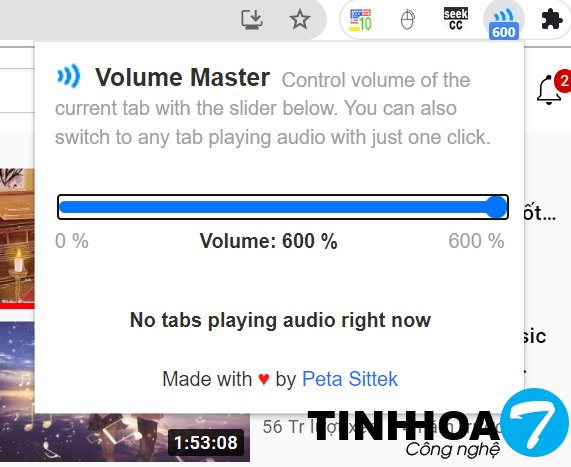Viewport: 571px width, 467px height.
Task: Click the No tabs playing audio message
Action: [x=280, y=321]
